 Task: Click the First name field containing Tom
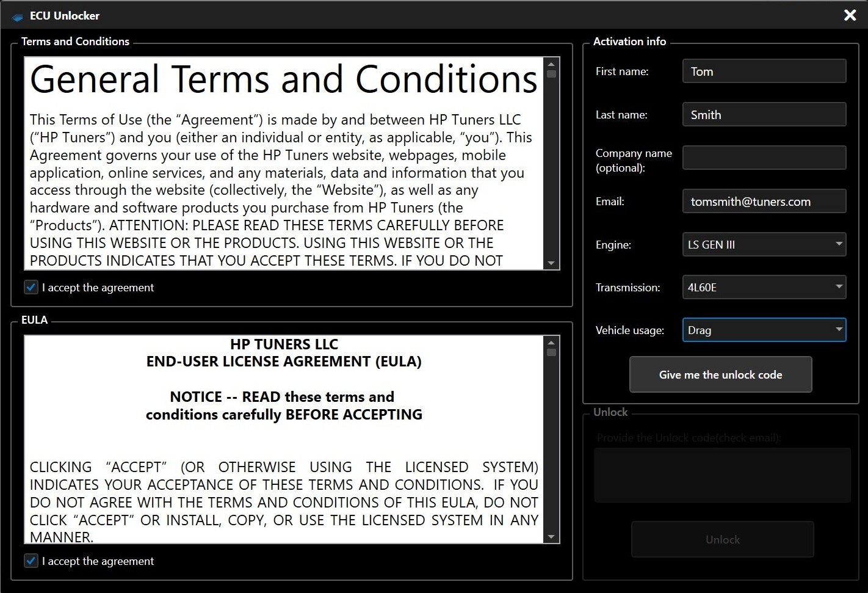[764, 71]
